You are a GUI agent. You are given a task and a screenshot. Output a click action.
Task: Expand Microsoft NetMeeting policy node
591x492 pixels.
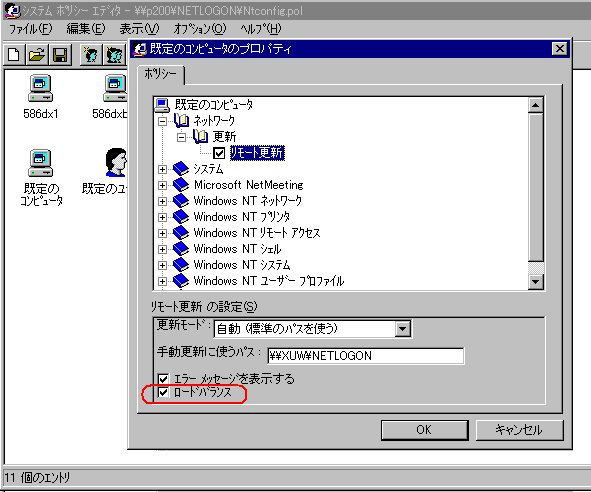(x=162, y=185)
